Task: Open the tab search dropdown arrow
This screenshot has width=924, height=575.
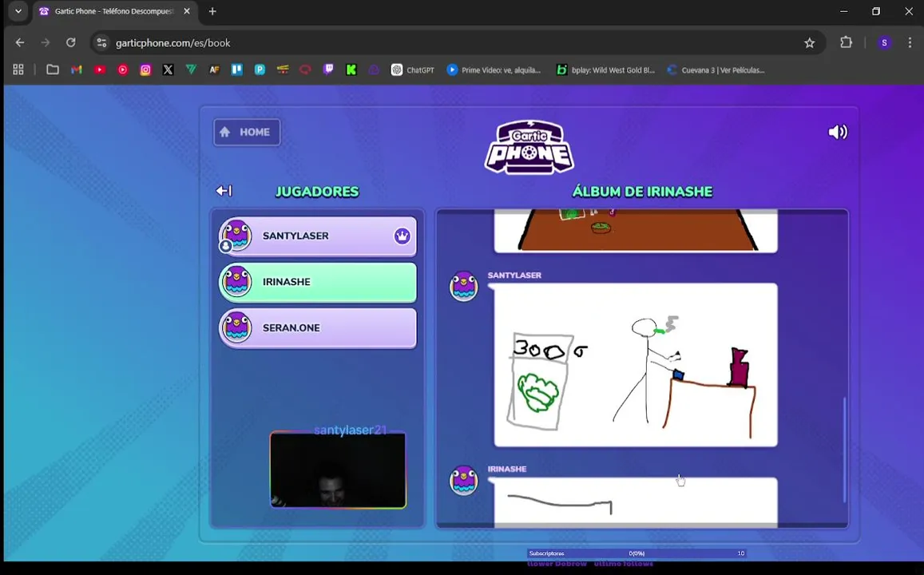Action: point(18,11)
